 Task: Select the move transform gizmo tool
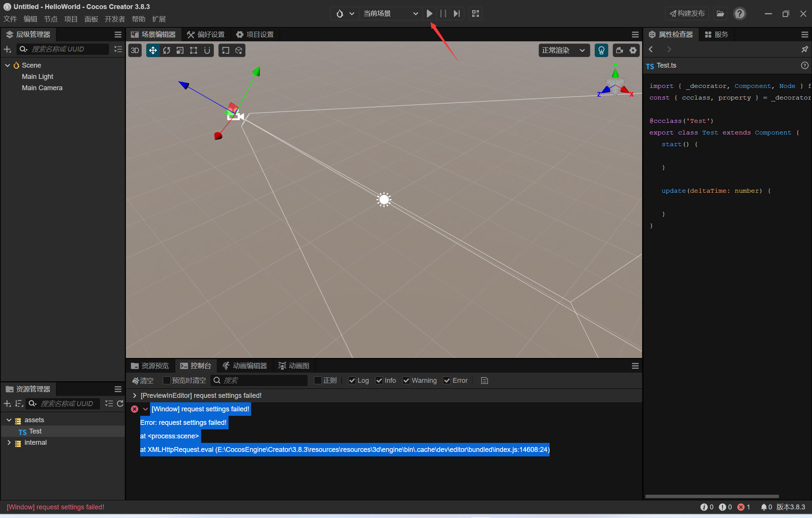153,50
